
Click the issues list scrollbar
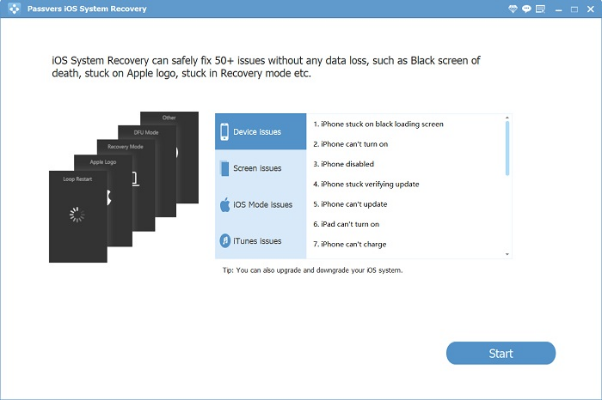pos(507,150)
